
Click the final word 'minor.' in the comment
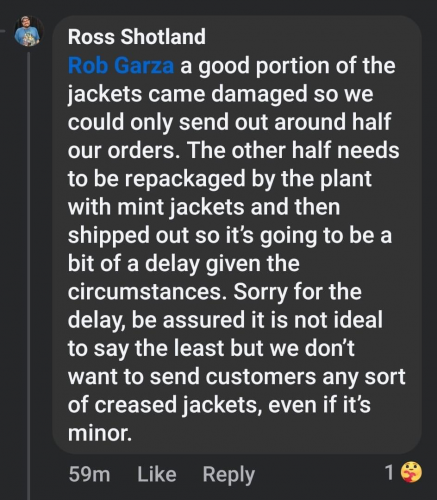[x=100, y=433]
